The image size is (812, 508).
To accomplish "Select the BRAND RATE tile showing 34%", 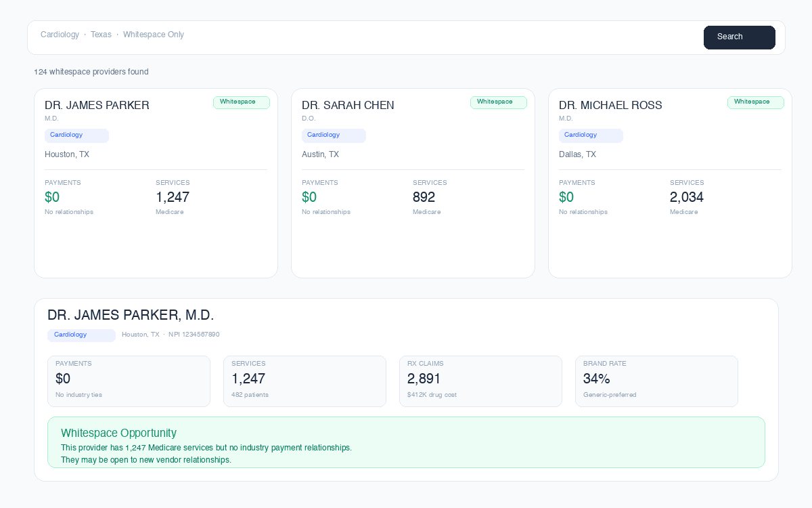I will coord(656,381).
